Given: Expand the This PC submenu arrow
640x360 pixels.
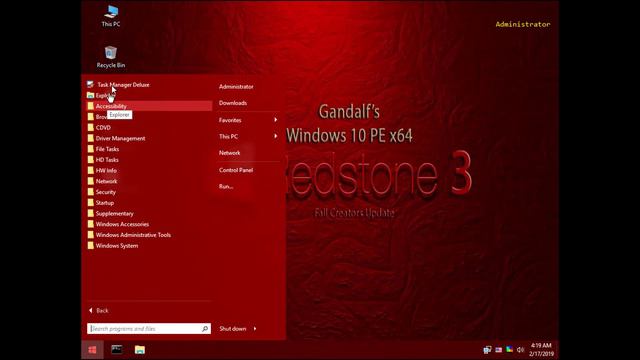Looking at the screenshot, I should coord(276,136).
